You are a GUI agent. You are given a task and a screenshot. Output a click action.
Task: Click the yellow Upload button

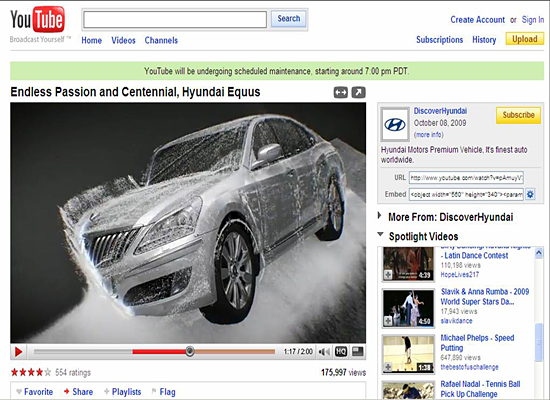[525, 39]
